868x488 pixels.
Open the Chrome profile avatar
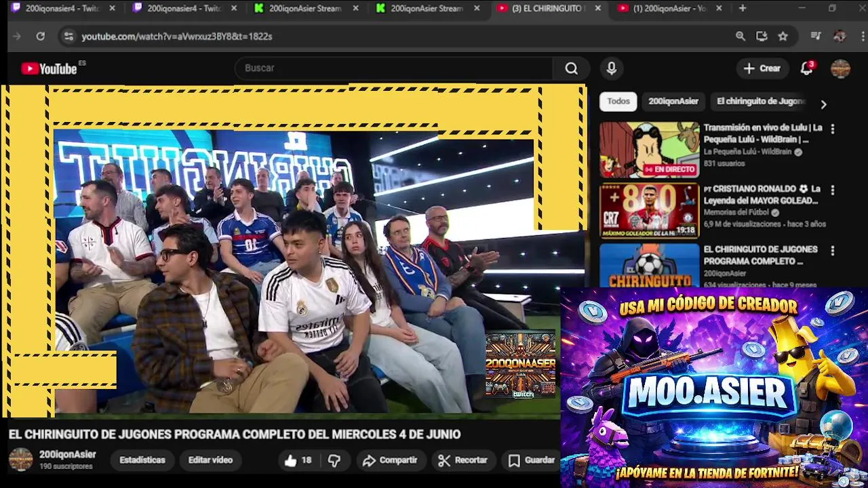(840, 36)
